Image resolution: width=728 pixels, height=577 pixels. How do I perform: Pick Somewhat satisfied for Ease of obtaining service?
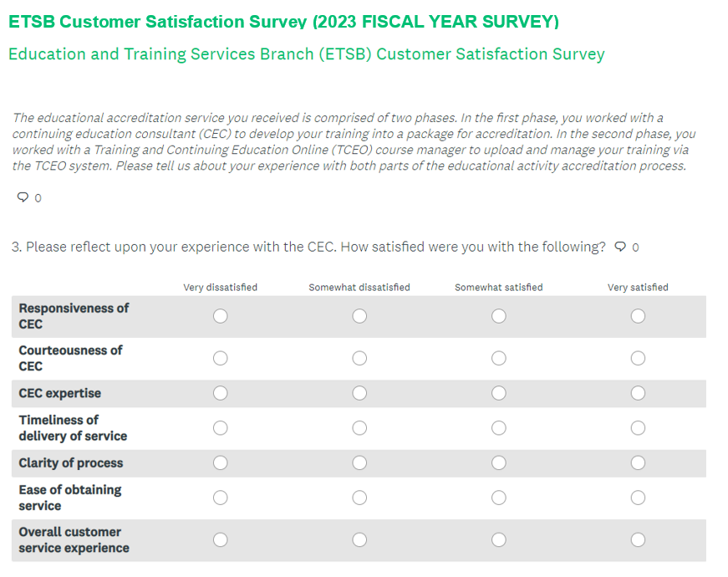(x=499, y=498)
